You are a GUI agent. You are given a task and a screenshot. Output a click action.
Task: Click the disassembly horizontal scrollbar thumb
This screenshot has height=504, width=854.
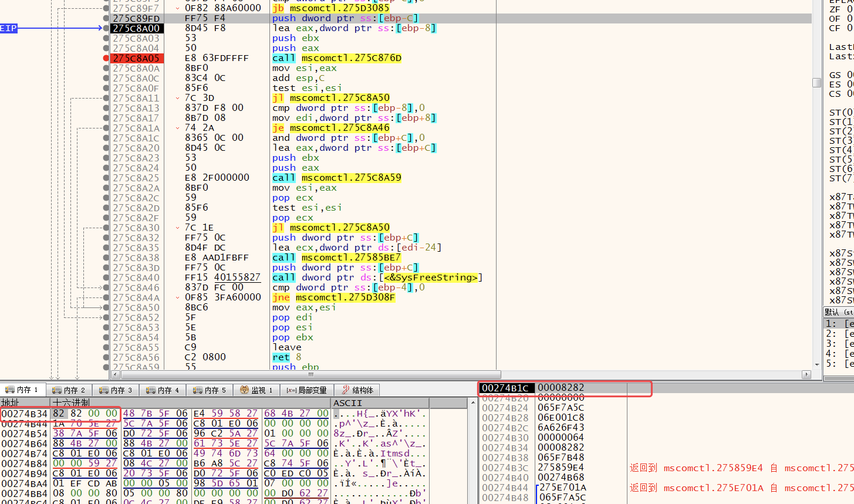point(310,374)
